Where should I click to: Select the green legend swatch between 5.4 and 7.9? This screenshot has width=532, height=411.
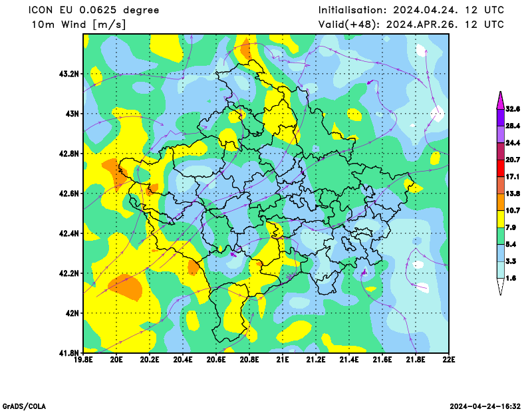pos(501,236)
